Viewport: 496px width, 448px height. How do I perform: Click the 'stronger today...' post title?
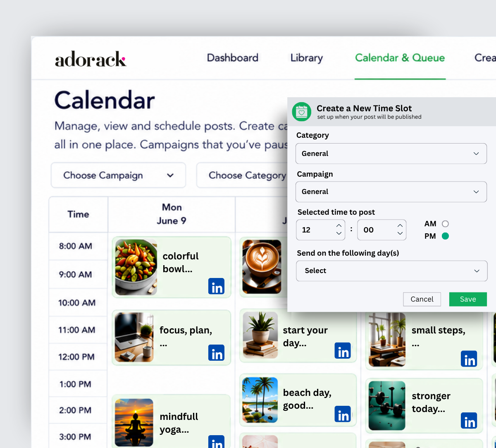click(431, 402)
